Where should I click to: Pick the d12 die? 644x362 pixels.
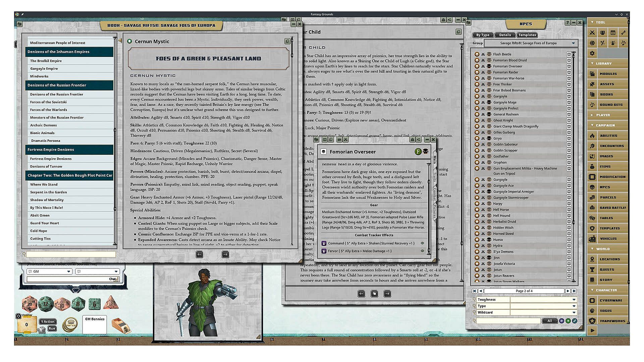point(46,304)
